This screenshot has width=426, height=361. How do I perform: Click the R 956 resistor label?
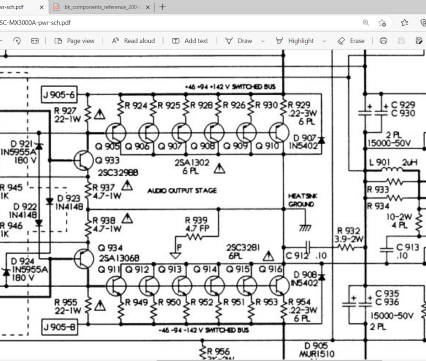218,351
